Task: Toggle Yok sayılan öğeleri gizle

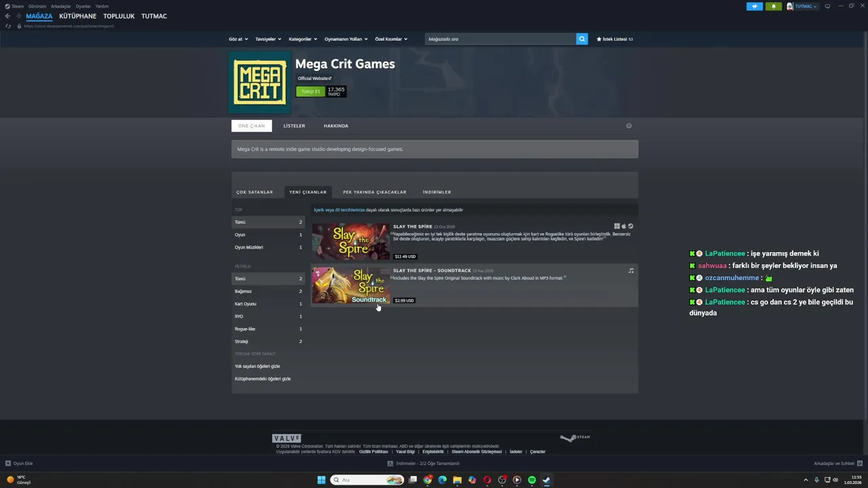Action: tap(257, 367)
